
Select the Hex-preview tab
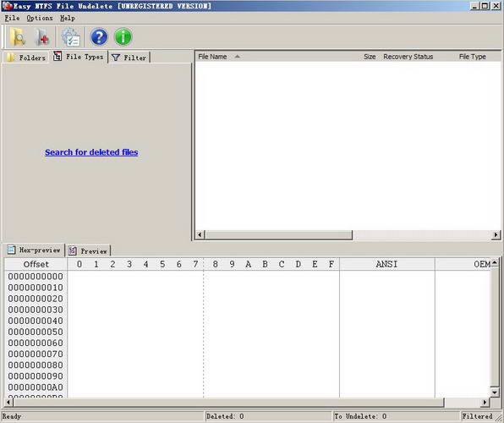34,250
